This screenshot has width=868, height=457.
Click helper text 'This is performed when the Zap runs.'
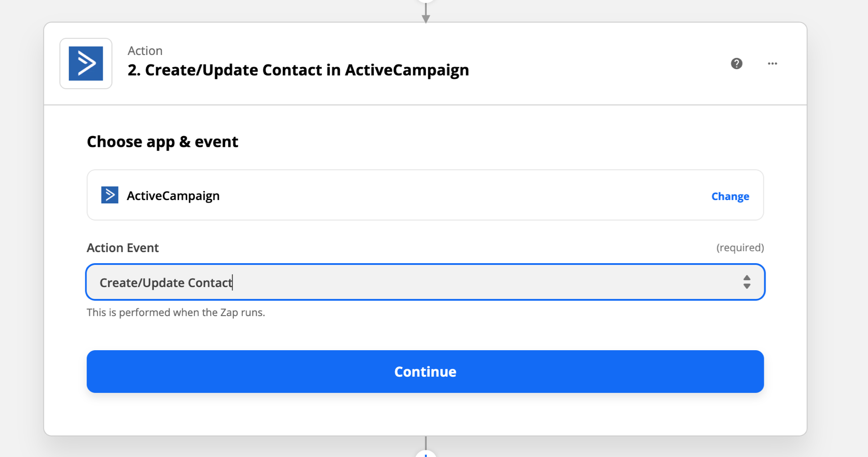176,312
